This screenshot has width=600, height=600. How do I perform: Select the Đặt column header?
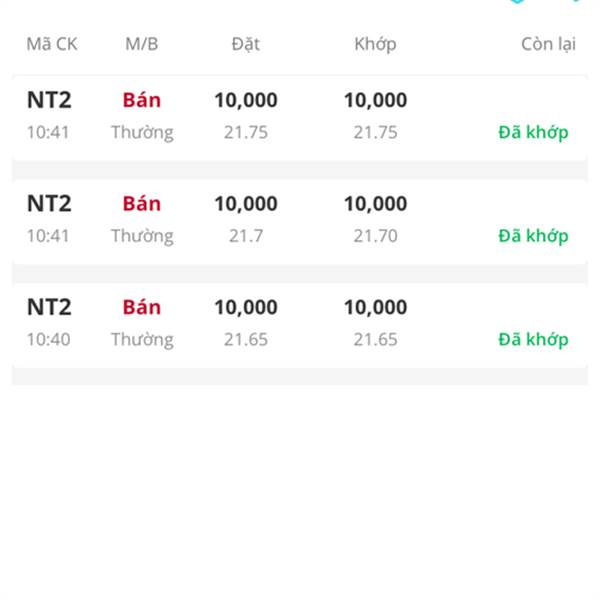(x=246, y=44)
